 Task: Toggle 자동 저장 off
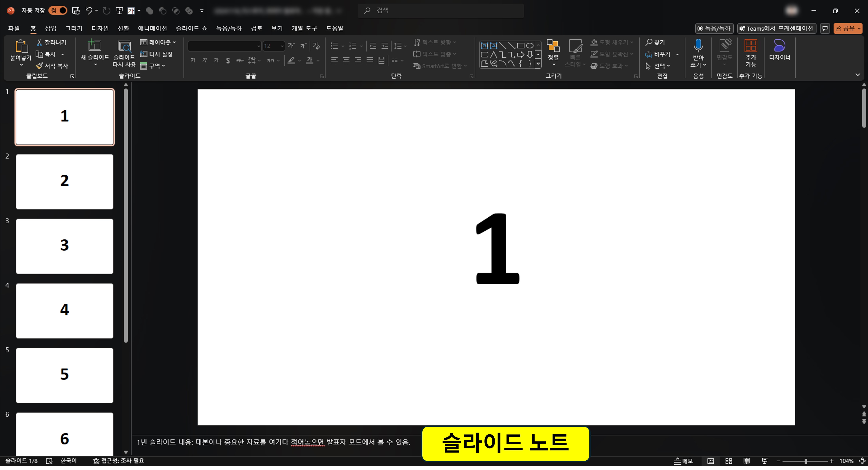57,10
